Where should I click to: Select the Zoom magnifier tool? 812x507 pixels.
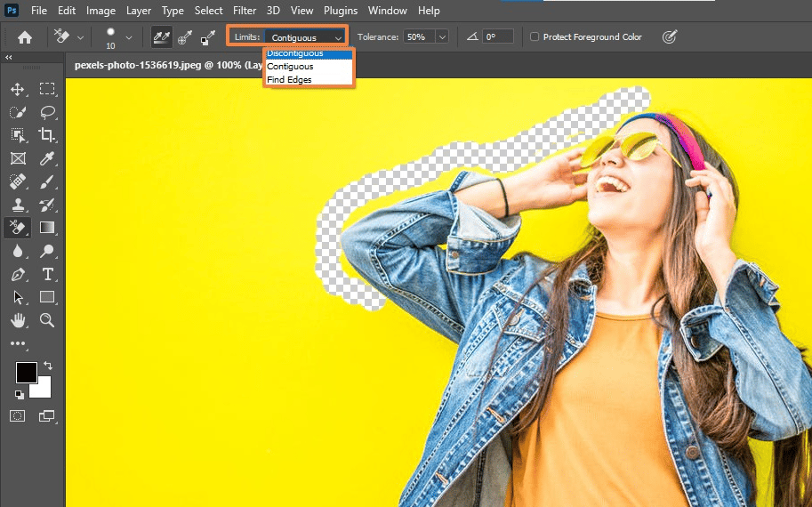pyautogui.click(x=47, y=320)
